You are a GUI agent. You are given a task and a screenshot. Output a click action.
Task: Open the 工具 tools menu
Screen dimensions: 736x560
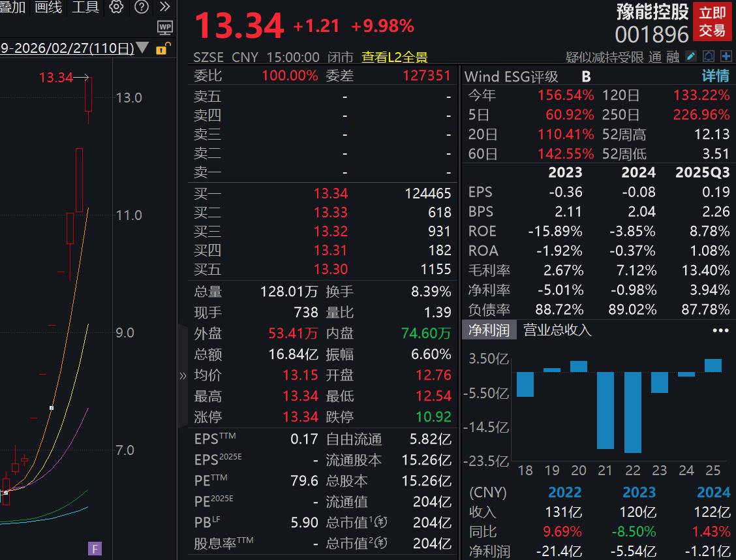point(85,7)
